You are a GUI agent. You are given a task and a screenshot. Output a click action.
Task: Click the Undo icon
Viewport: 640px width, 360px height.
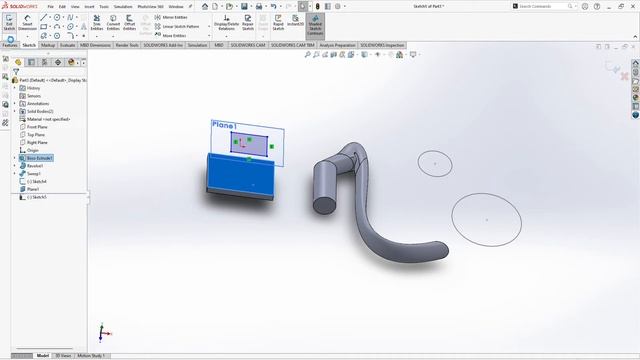tap(273, 7)
